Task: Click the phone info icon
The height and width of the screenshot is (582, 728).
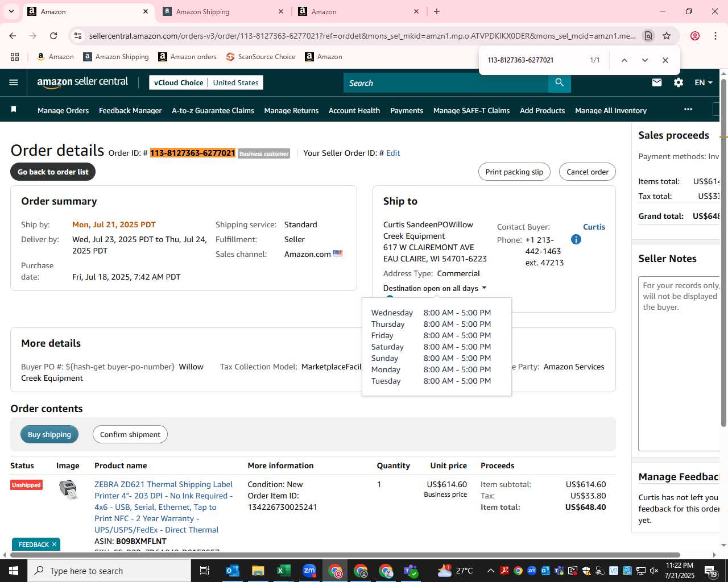Action: tap(576, 239)
